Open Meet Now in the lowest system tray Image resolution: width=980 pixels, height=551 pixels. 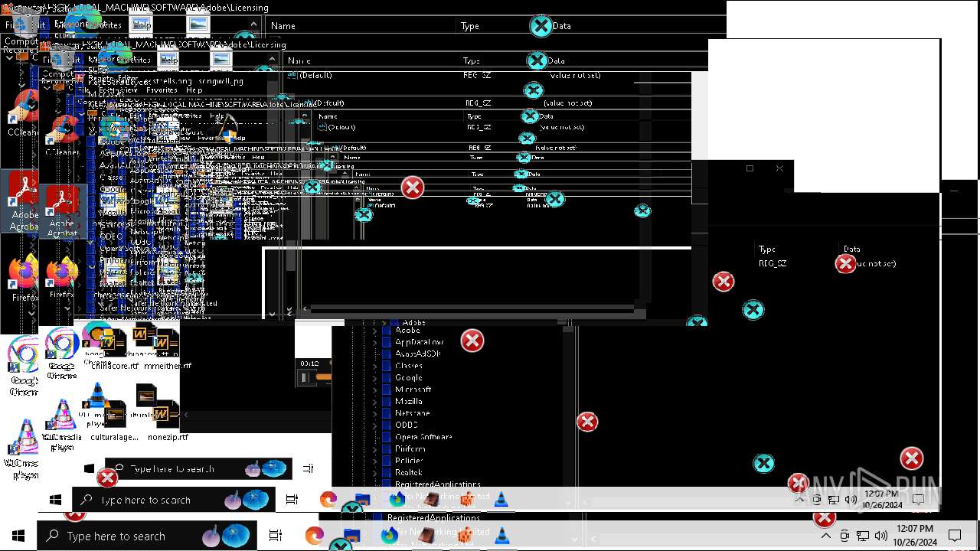click(x=844, y=536)
